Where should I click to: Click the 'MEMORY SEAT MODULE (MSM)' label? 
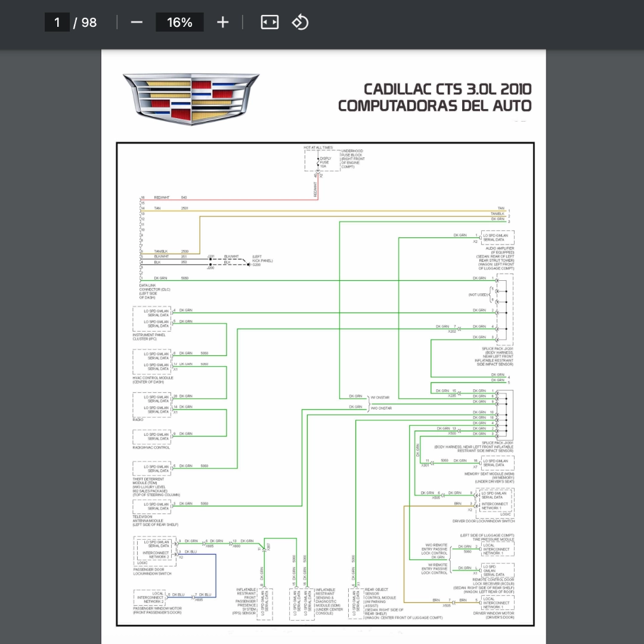[x=489, y=474]
